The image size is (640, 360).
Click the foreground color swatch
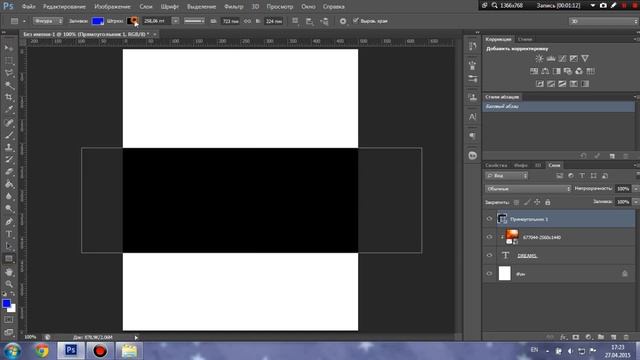6,304
